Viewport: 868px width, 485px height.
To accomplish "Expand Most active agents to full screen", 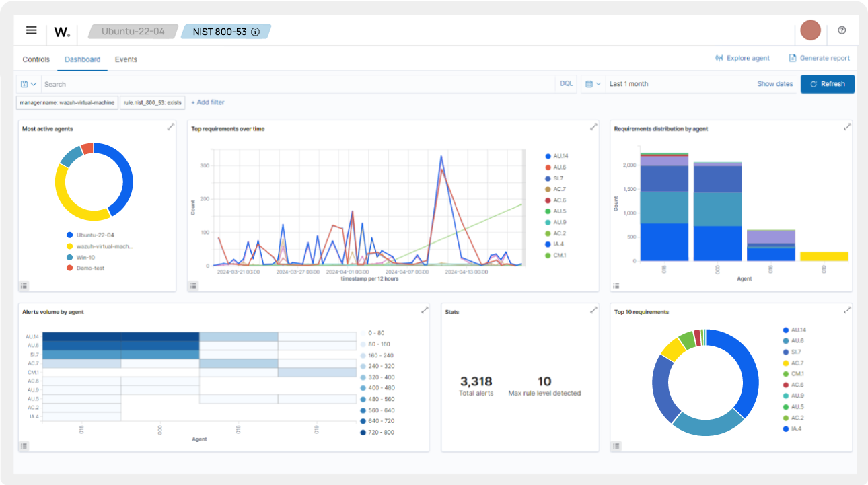I will [171, 126].
